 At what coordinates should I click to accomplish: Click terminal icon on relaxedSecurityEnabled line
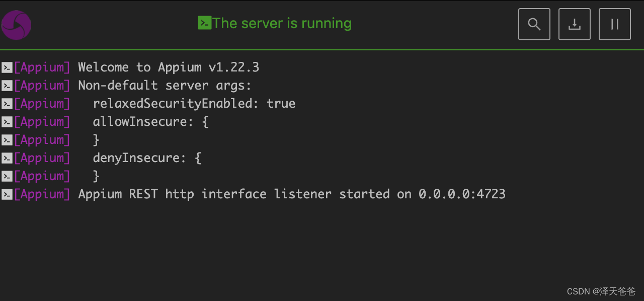[7, 104]
